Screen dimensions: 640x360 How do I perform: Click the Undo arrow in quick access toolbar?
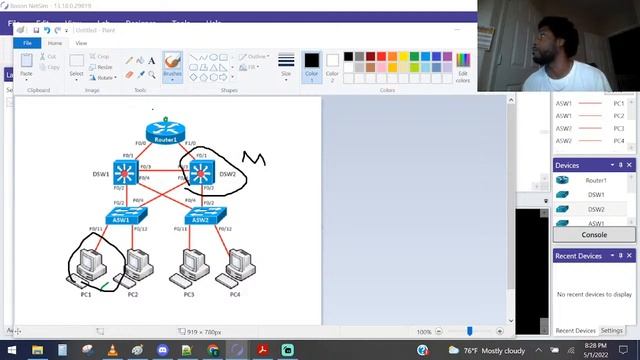47,30
